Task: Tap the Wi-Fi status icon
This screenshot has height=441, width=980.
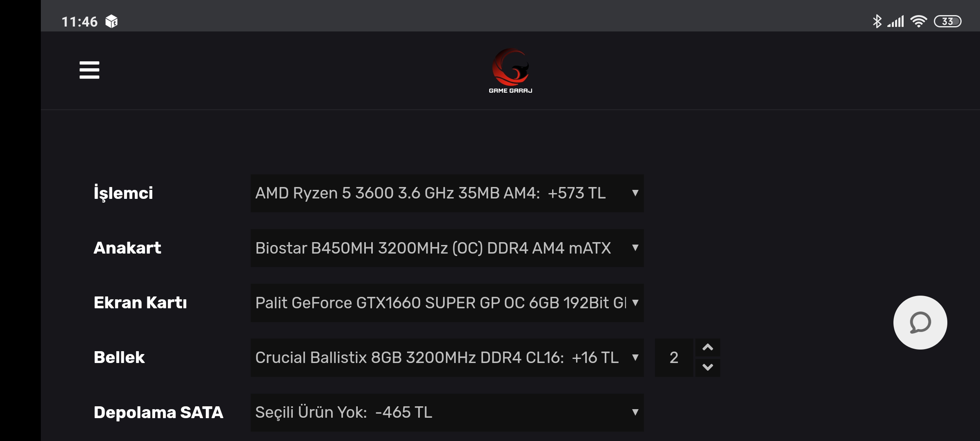Action: pyautogui.click(x=918, y=21)
